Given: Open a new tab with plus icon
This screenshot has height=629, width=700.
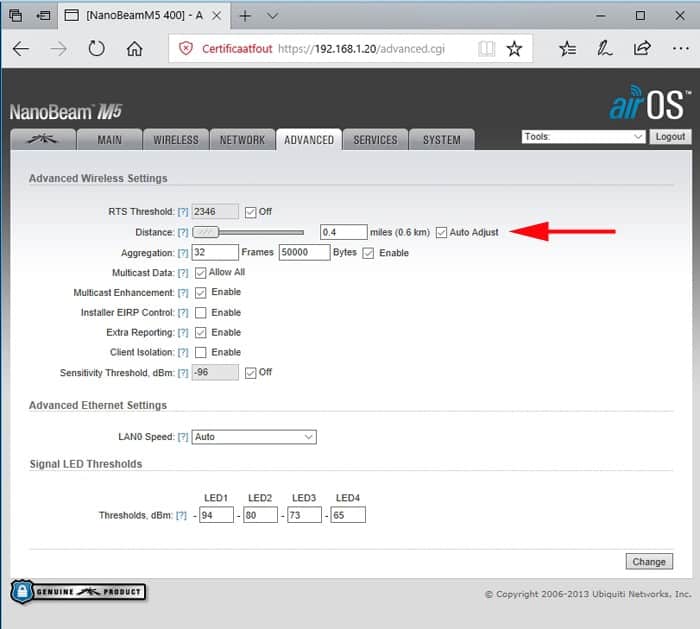Looking at the screenshot, I should (x=245, y=16).
